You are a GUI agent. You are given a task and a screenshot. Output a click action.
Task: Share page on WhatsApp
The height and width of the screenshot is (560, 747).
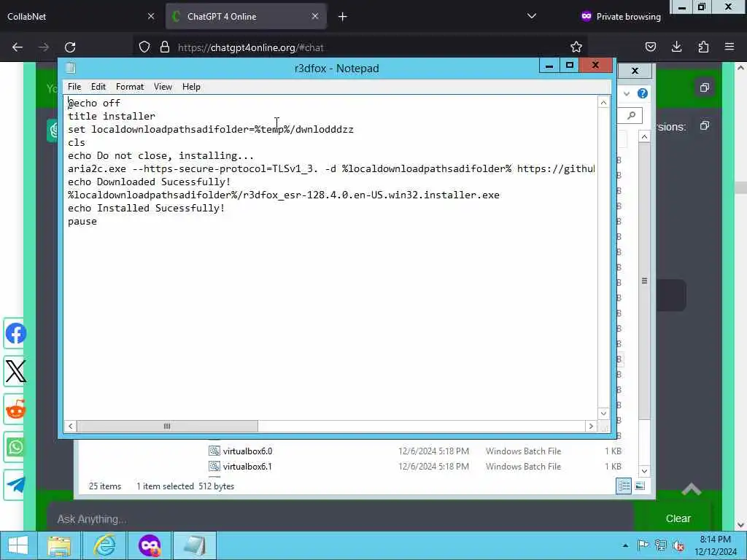click(x=15, y=447)
